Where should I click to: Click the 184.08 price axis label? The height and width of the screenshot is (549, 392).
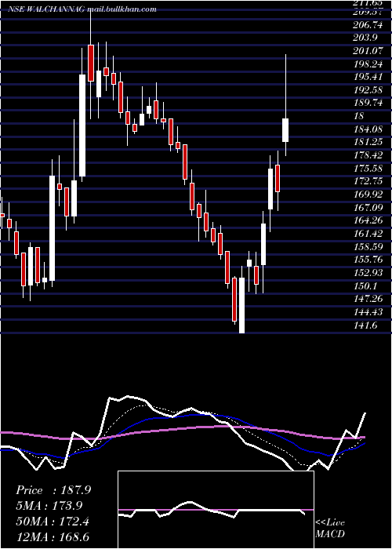click(368, 129)
